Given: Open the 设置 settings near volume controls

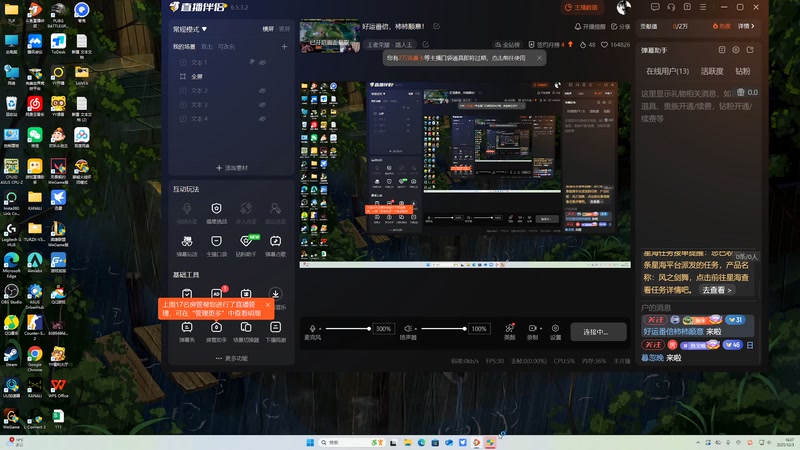Looking at the screenshot, I should [x=556, y=332].
